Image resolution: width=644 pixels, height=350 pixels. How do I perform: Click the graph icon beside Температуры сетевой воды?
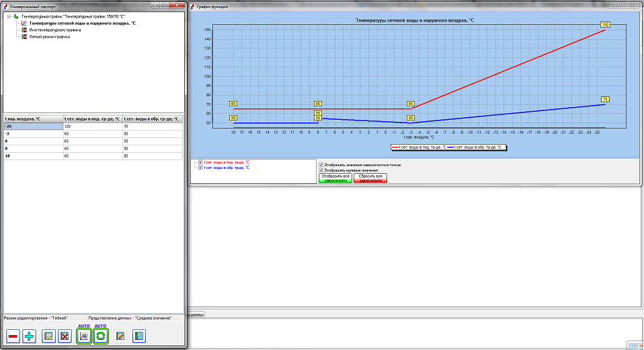[x=24, y=24]
